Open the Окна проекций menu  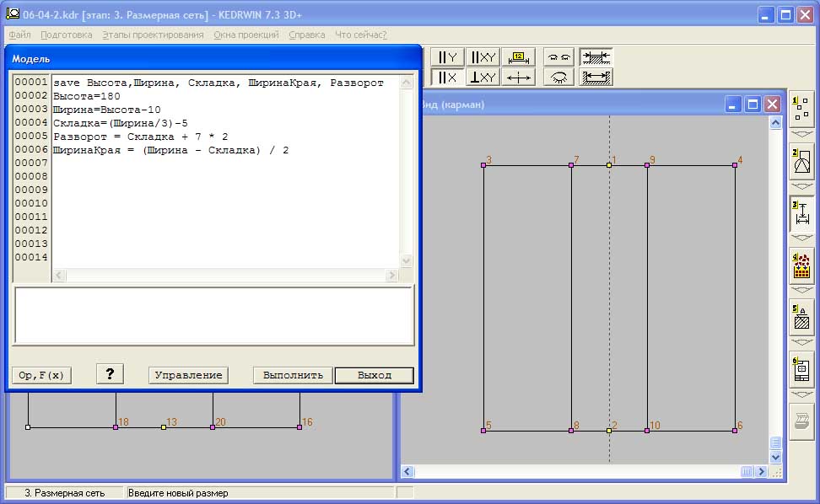pyautogui.click(x=246, y=35)
